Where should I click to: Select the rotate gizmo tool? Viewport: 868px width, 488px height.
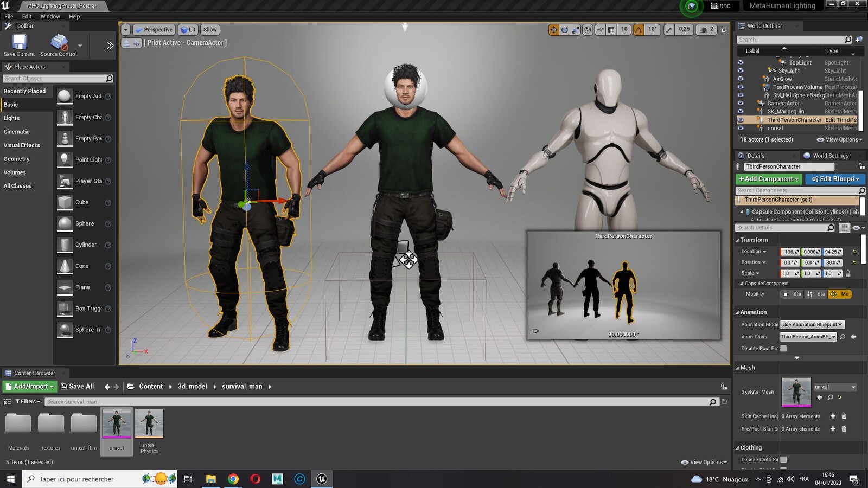tap(565, 30)
